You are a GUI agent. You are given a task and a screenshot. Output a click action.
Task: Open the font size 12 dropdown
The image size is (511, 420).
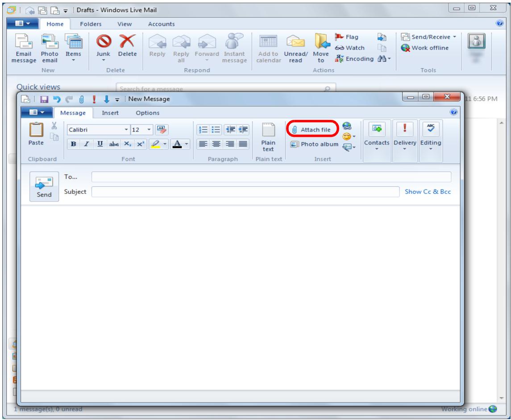(149, 130)
